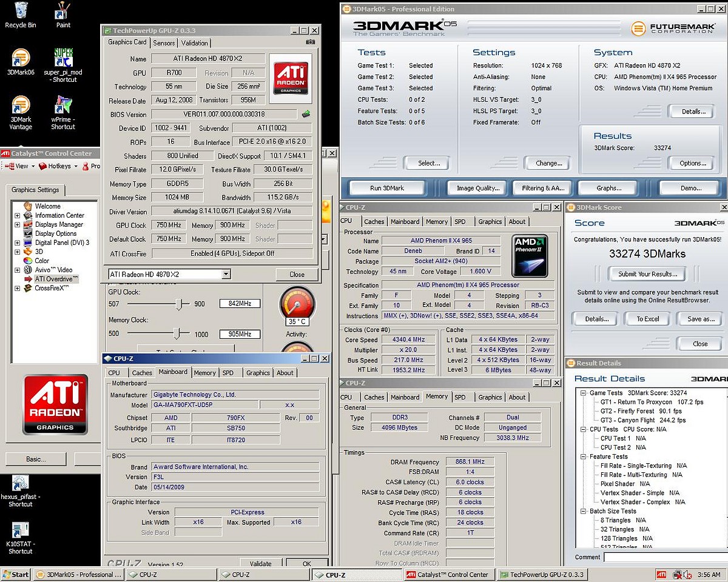This screenshot has width=728, height=582.
Task: Click Change... under Settings in 3DMark05
Action: tap(549, 163)
